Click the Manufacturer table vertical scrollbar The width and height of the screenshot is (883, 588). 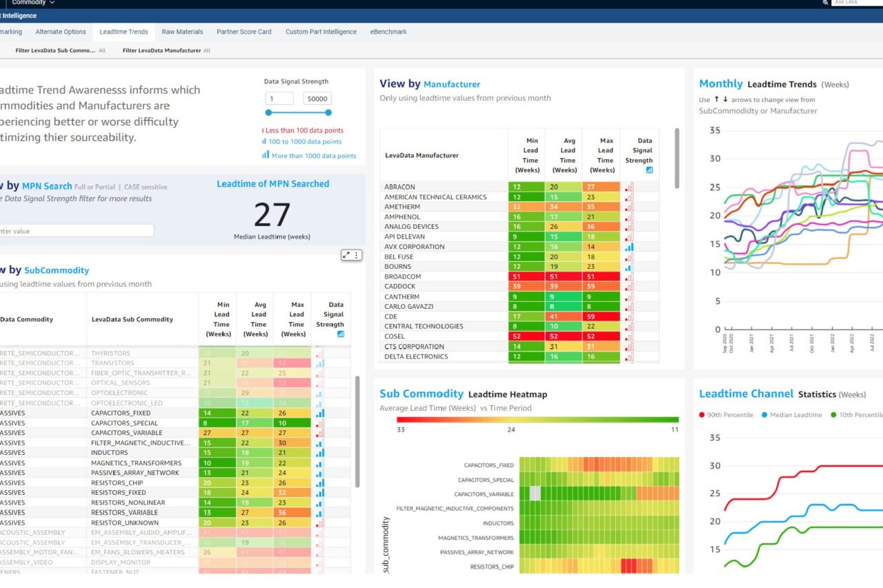(677, 159)
